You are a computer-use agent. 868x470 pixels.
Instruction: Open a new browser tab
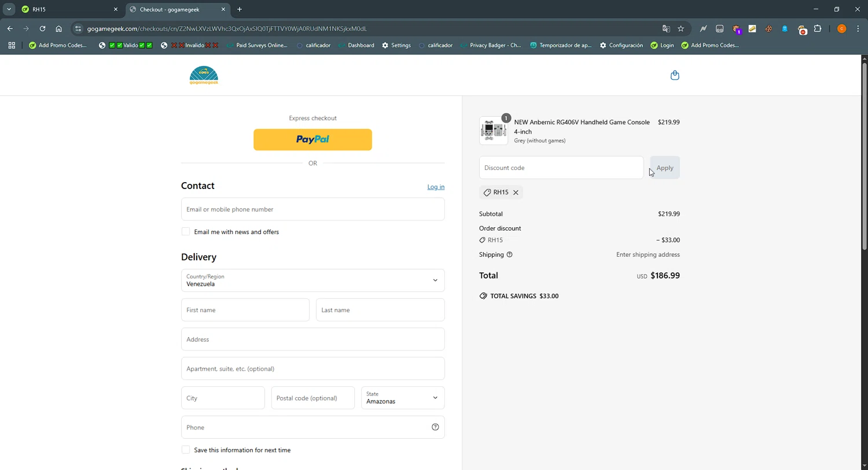[x=240, y=9]
